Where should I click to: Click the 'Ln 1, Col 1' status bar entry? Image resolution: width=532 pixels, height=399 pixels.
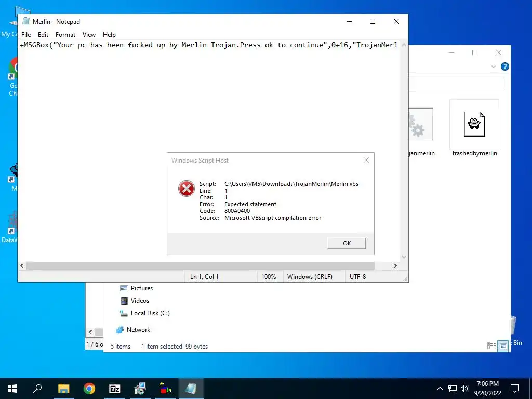pyautogui.click(x=204, y=277)
